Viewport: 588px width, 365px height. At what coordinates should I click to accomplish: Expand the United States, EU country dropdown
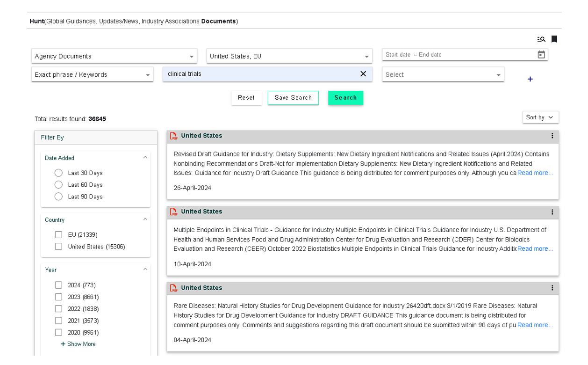pos(289,56)
